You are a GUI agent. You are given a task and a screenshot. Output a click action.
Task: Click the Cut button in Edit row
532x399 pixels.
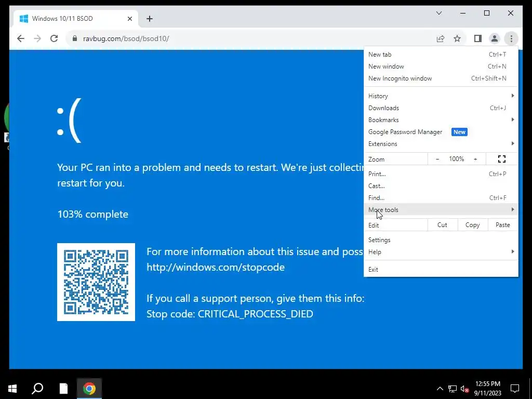tap(442, 225)
